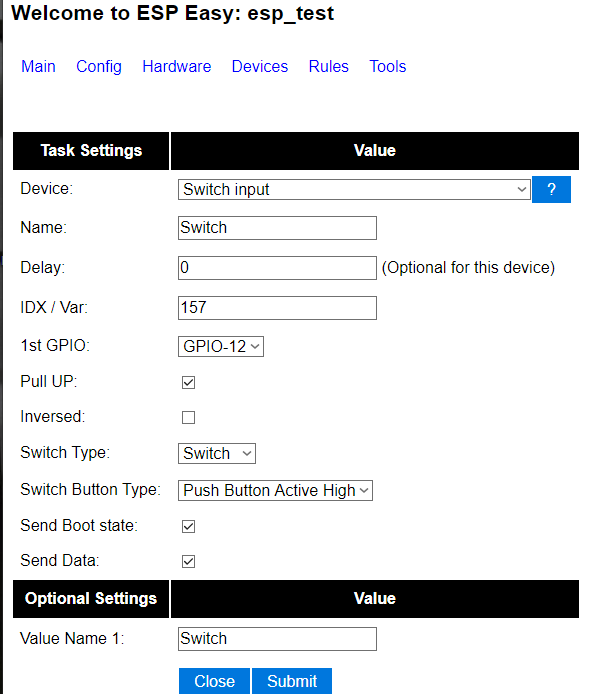Click the 'Device:' label
Viewport: 596px width, 694px height.
point(46,189)
